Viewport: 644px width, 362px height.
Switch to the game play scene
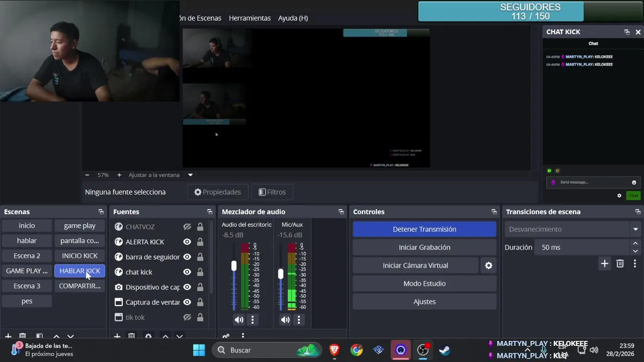(x=79, y=226)
